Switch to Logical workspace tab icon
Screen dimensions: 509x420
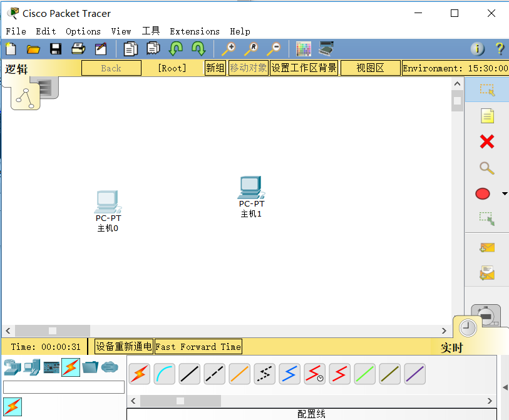point(25,98)
